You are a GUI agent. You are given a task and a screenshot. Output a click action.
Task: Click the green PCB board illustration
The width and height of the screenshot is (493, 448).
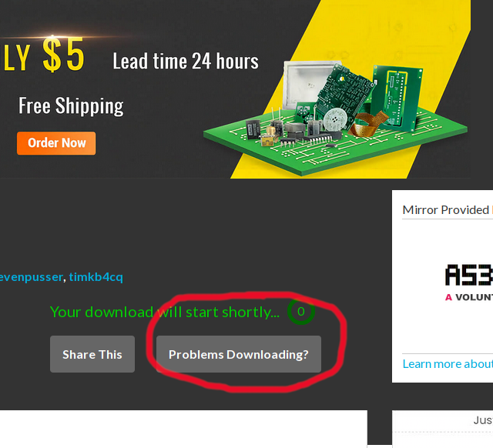point(335,139)
